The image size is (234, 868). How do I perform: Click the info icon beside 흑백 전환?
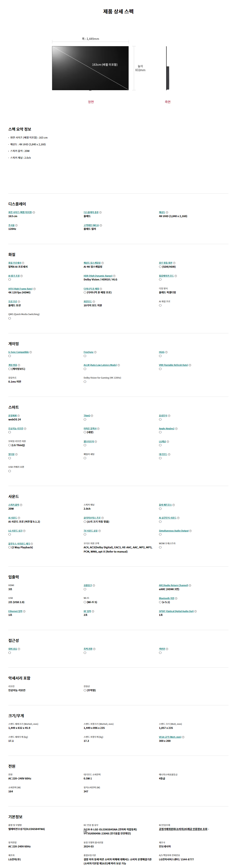point(94,649)
